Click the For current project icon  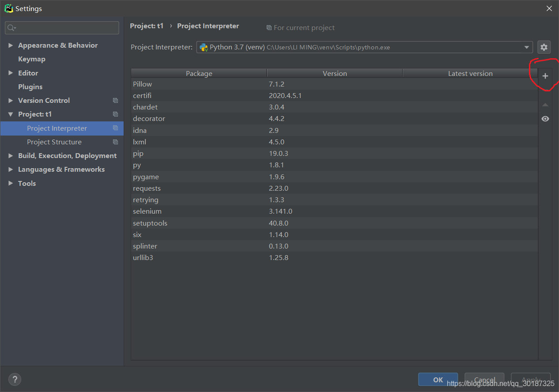pos(269,28)
